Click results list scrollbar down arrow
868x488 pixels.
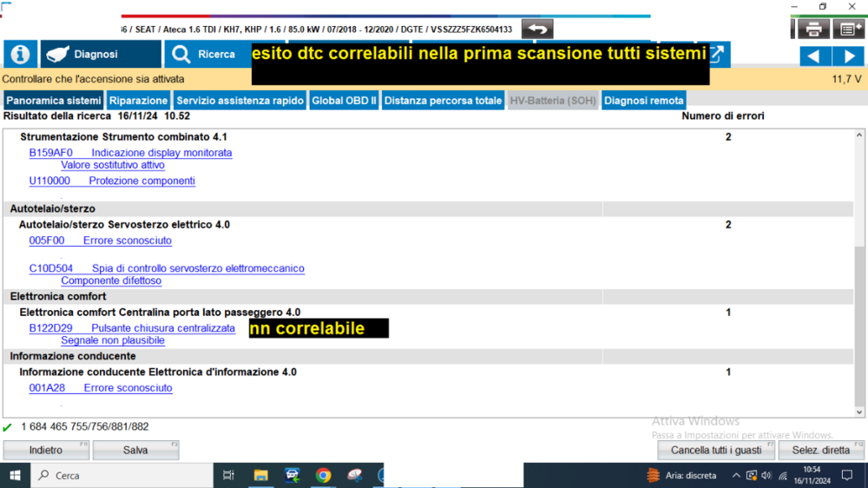tap(859, 412)
